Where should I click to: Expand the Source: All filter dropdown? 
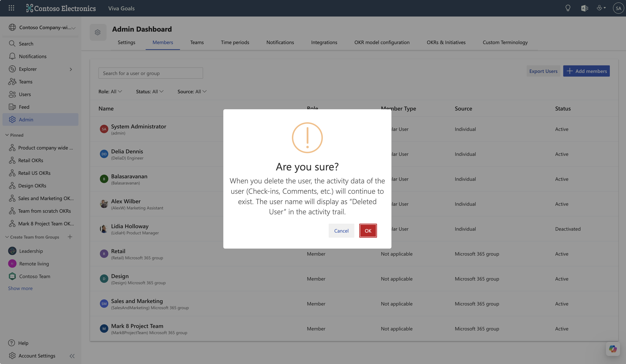[192, 92]
